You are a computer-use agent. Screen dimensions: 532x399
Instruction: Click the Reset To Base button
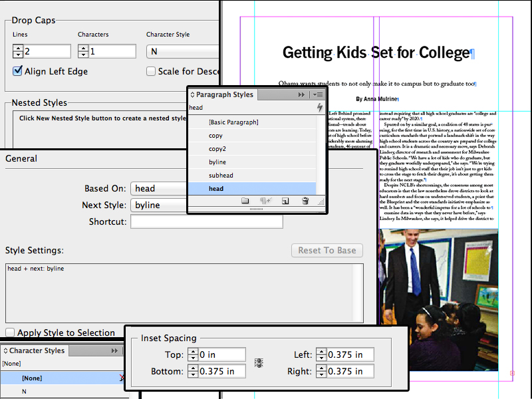point(327,251)
